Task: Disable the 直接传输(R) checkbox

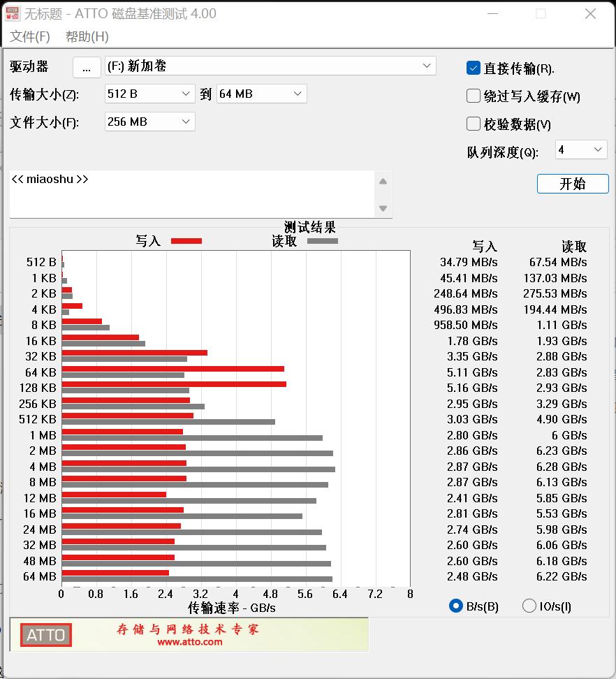Action: point(473,68)
